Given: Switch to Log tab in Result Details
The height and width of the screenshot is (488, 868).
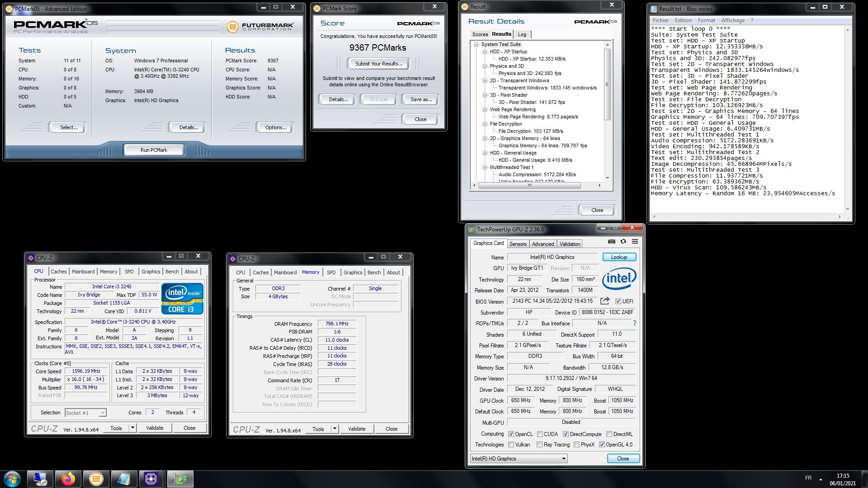Looking at the screenshot, I should (x=522, y=34).
